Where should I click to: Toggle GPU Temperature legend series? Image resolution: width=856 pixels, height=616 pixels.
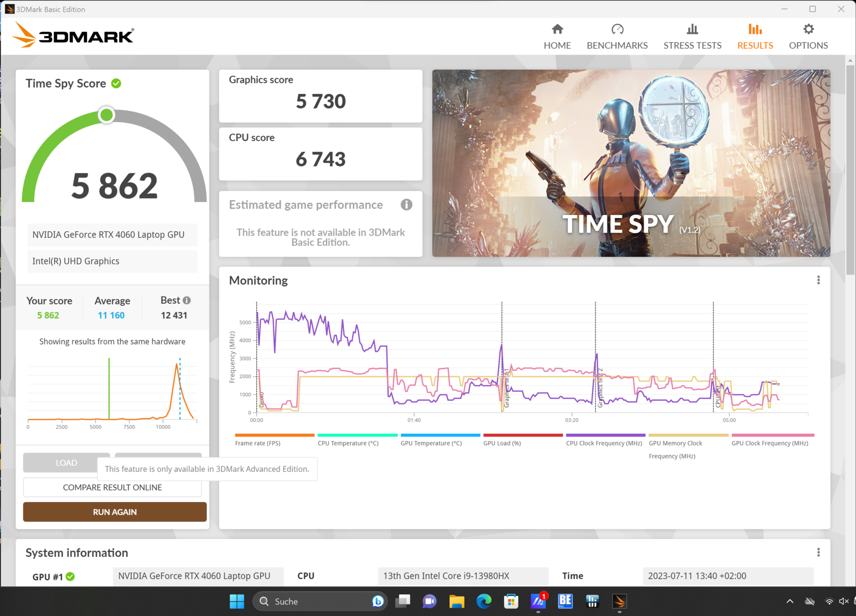pyautogui.click(x=440, y=439)
